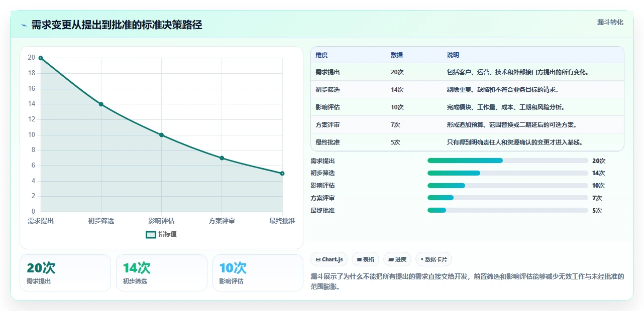Click the 初步筛选 cell in the table
This screenshot has height=311, width=644.
click(328, 90)
